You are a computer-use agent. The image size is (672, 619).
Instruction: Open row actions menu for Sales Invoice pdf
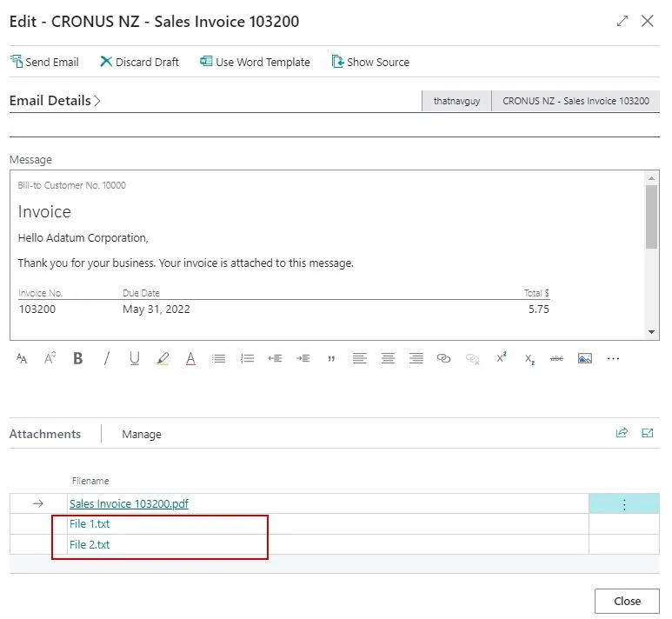pos(624,504)
